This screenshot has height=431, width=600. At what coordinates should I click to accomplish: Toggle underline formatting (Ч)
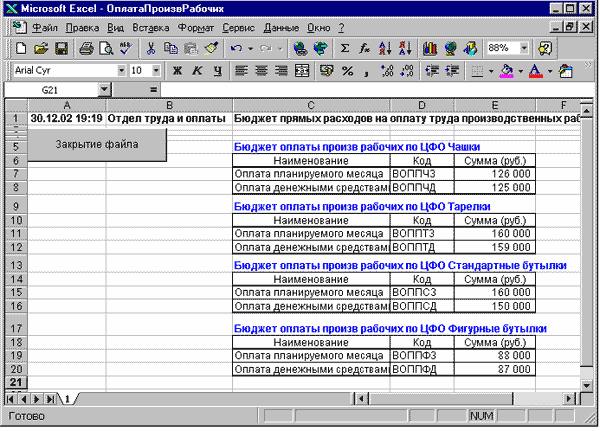217,71
